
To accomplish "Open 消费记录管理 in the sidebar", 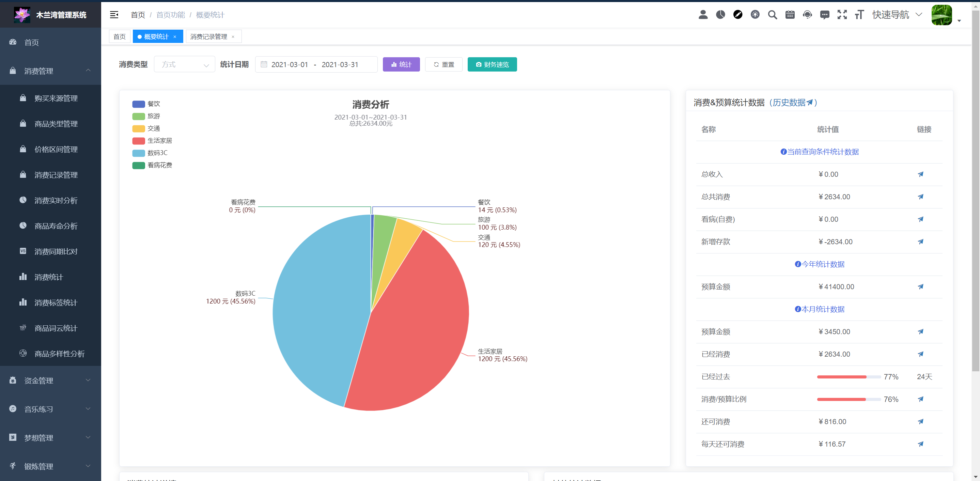I will tap(51, 174).
